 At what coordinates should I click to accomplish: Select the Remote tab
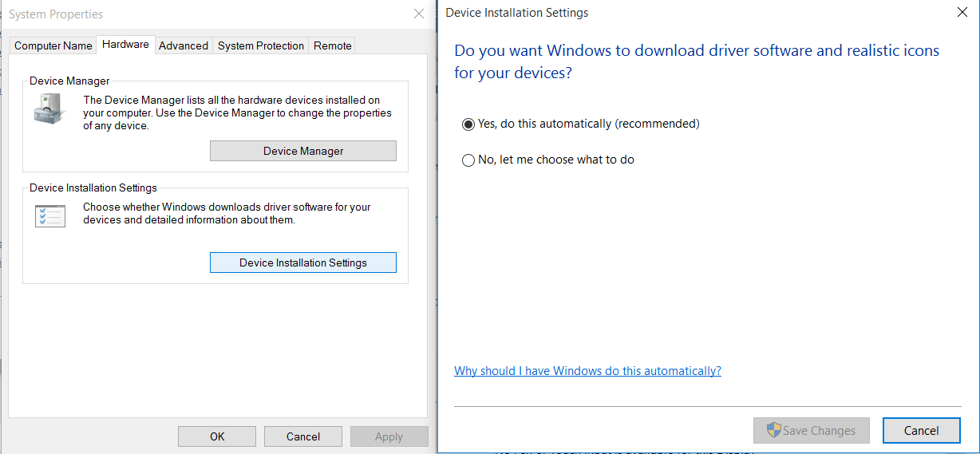point(333,45)
